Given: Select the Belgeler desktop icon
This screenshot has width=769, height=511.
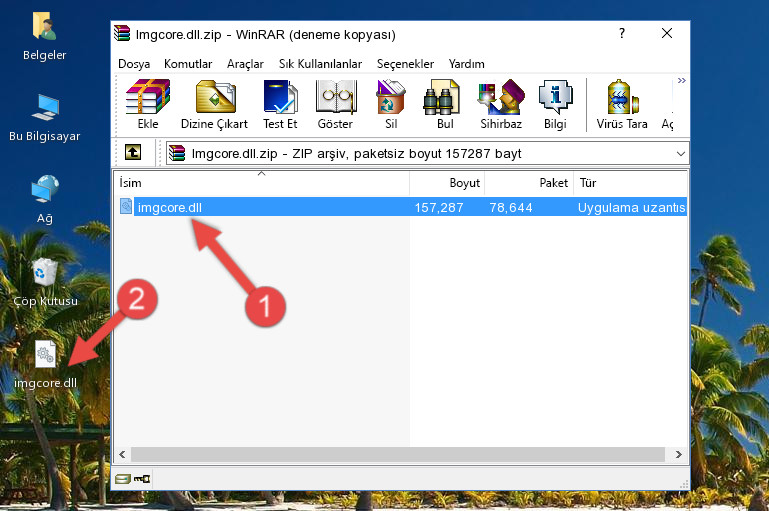Looking at the screenshot, I should click(x=45, y=37).
